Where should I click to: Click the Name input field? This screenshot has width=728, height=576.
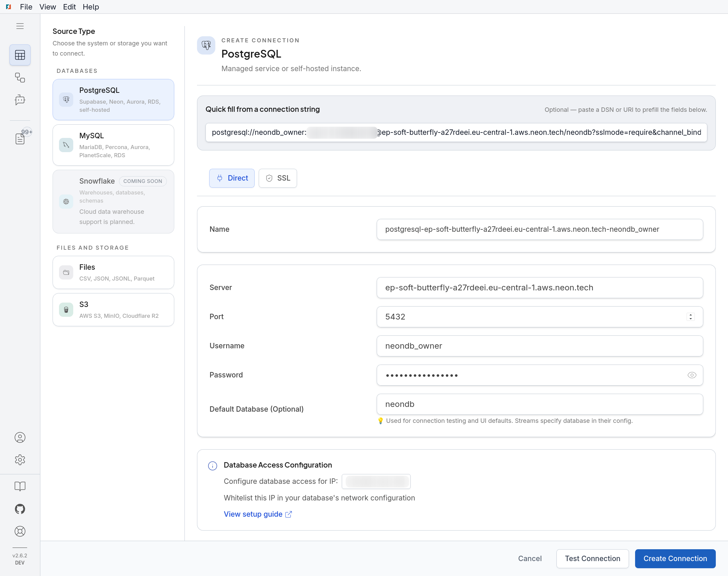pyautogui.click(x=540, y=229)
